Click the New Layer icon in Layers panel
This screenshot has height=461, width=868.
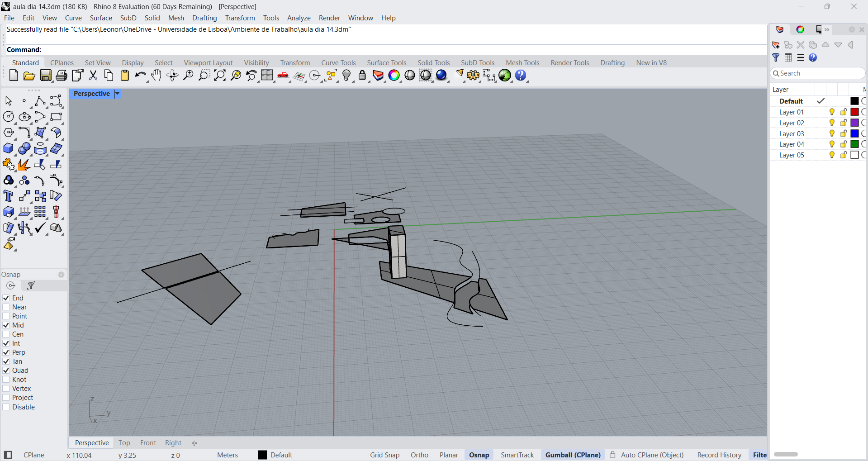pos(776,45)
